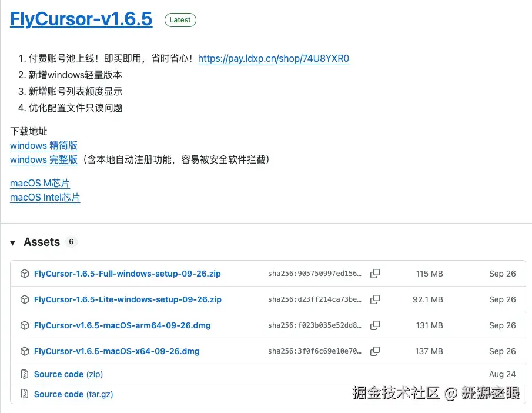Click package icon beside Full-windows-setup asset
This screenshot has height=413, width=532.
point(24,274)
